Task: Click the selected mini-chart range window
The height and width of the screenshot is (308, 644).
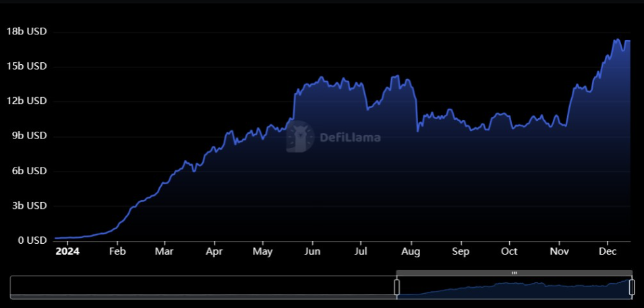Action: [x=514, y=288]
